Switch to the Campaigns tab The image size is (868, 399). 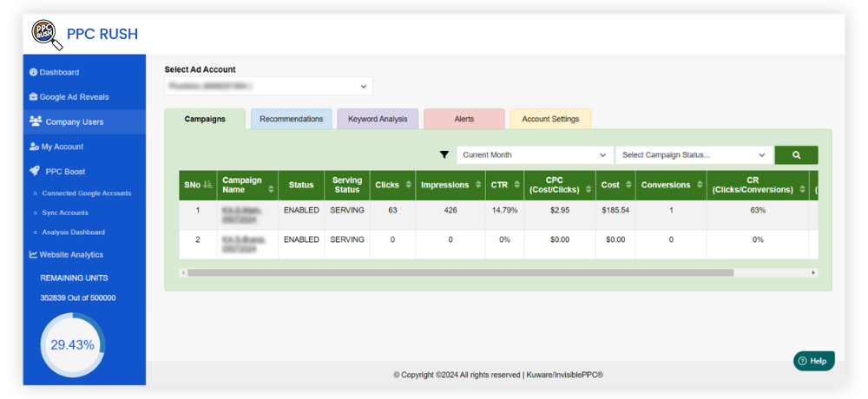(205, 119)
